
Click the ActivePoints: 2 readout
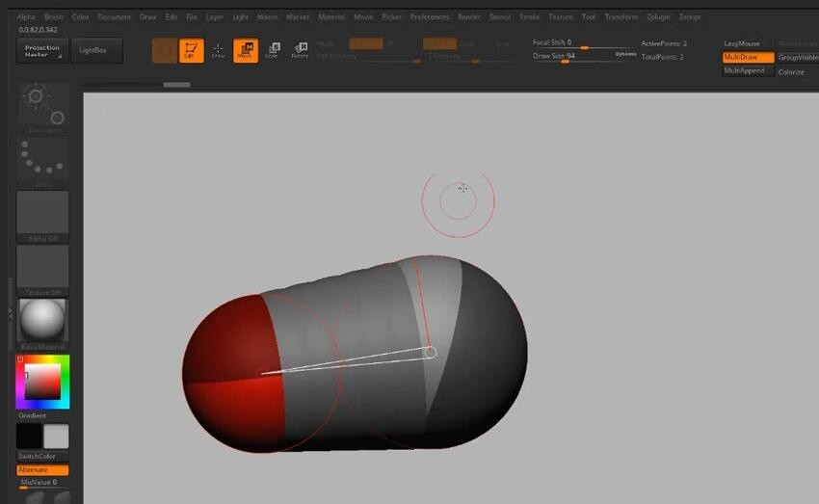coord(664,44)
